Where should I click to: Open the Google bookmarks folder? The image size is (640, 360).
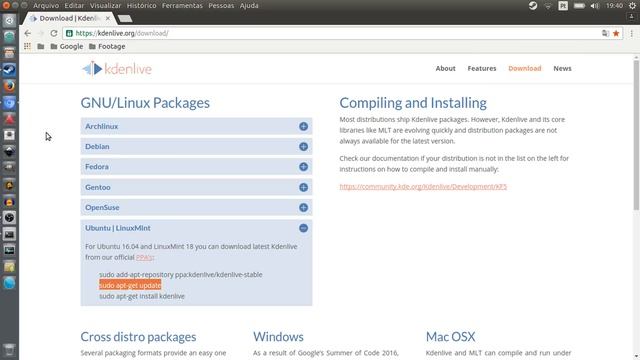67,47
